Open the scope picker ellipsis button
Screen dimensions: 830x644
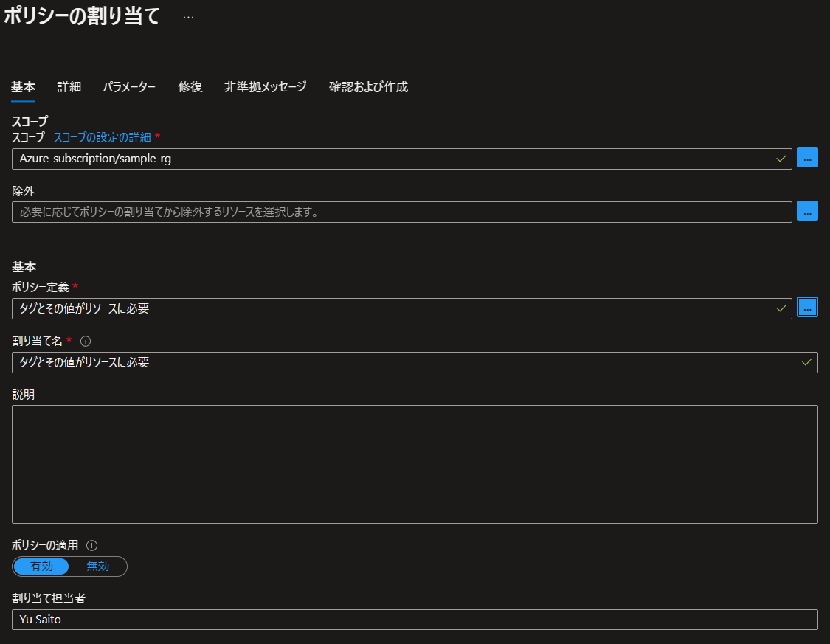(x=806, y=158)
